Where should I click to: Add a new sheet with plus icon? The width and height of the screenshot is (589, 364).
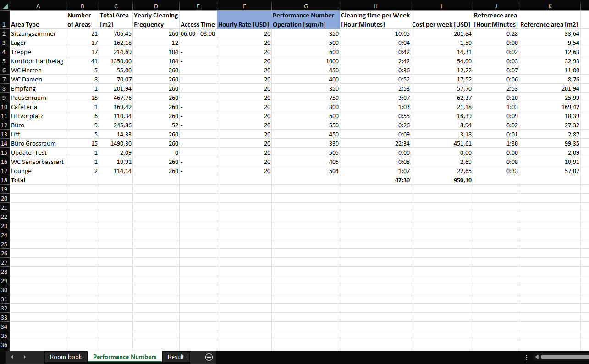tap(209, 357)
